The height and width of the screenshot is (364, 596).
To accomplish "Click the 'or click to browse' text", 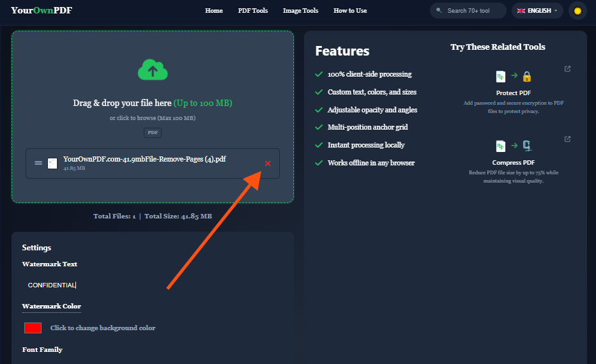I will (x=153, y=118).
